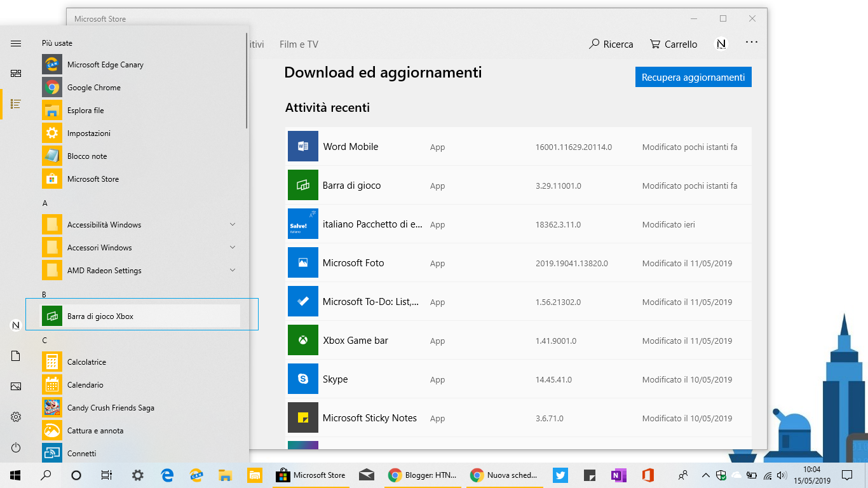Image resolution: width=868 pixels, height=488 pixels.
Task: Open Ricerca search in Microsoft Store
Action: (611, 44)
